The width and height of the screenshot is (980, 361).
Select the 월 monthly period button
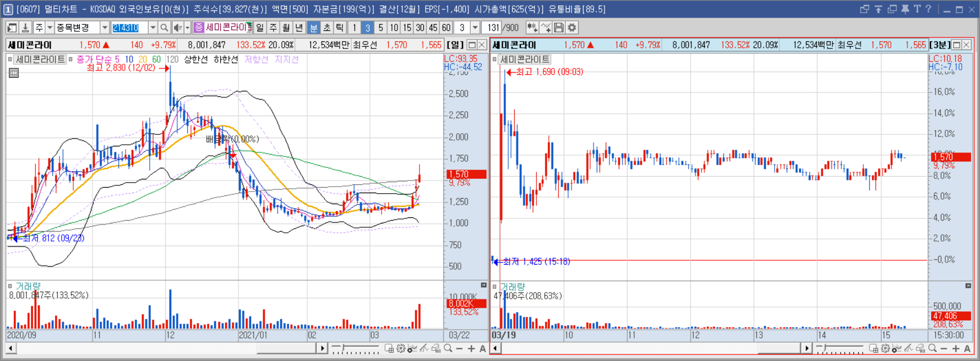click(286, 28)
